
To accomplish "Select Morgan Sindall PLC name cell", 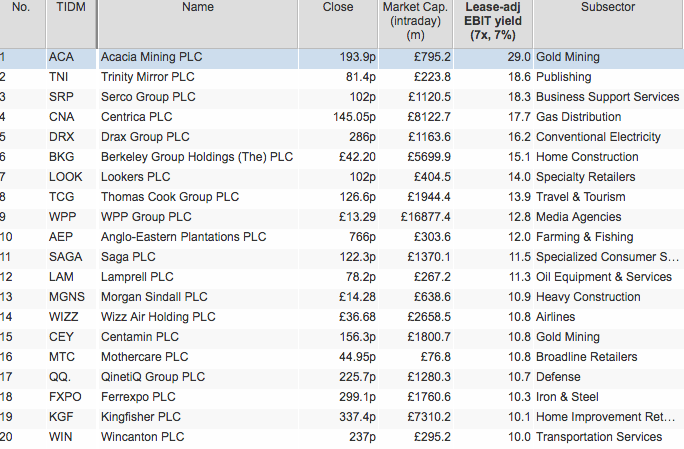I will point(154,298).
